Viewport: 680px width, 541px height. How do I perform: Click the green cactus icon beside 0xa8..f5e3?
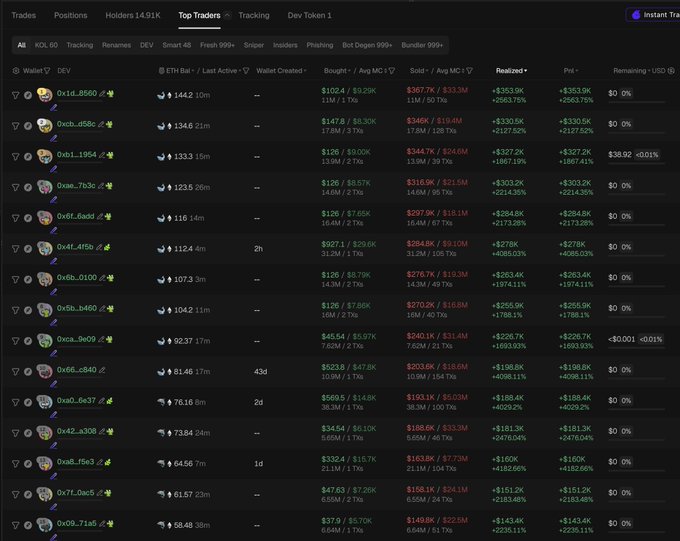pyautogui.click(x=108, y=462)
